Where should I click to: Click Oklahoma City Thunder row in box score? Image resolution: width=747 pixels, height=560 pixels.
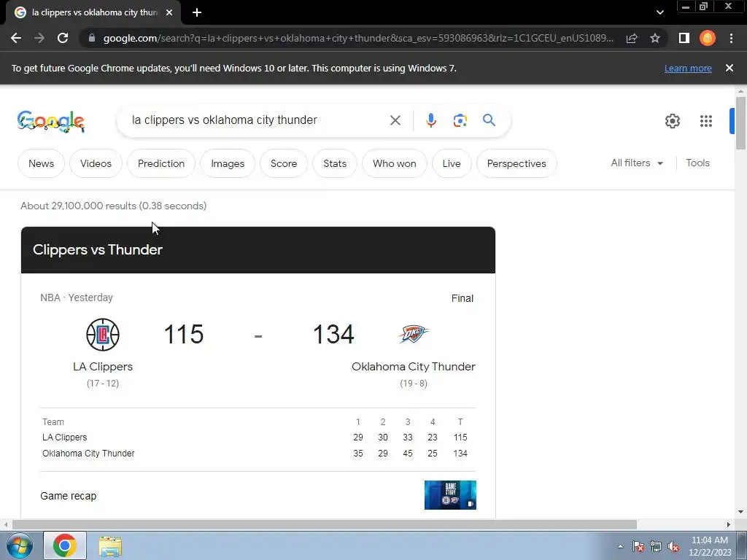(x=258, y=454)
